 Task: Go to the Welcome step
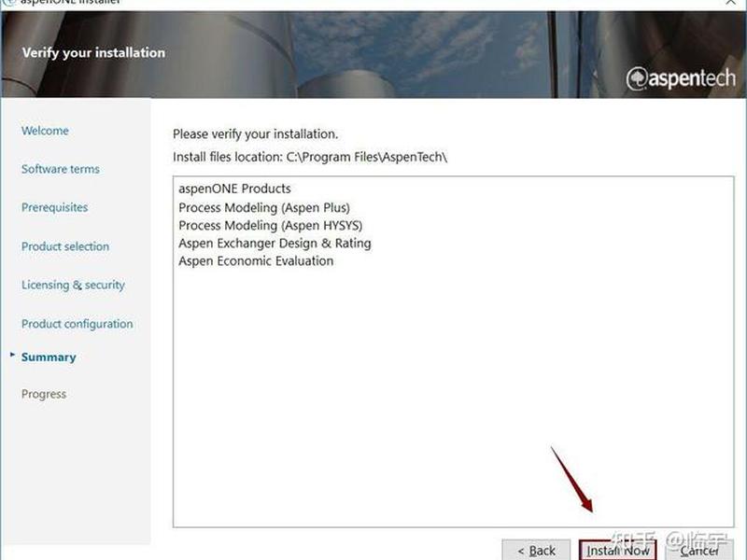pyautogui.click(x=45, y=131)
